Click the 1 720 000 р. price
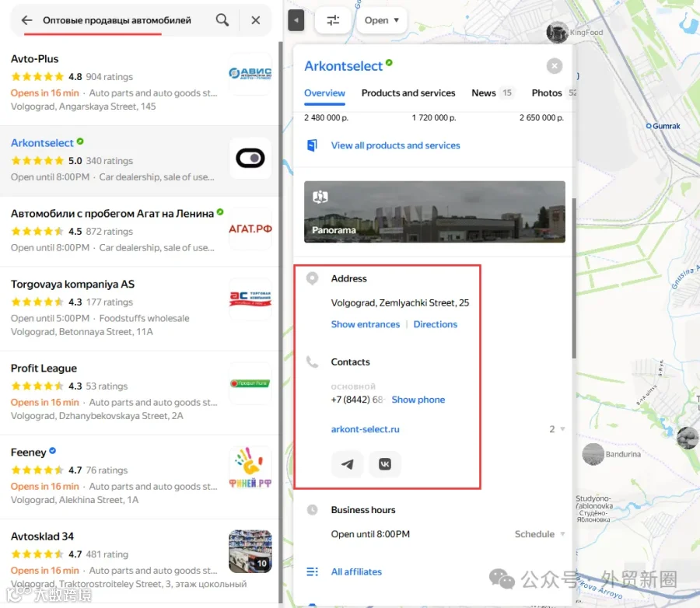Screen dimensions: 700x608 [x=433, y=117]
